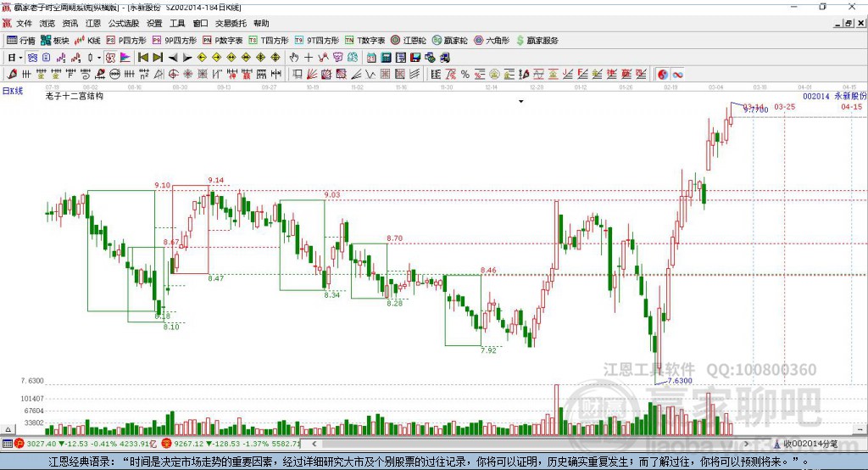Expand the candlestick style dropdown arrow

[x=99, y=58]
